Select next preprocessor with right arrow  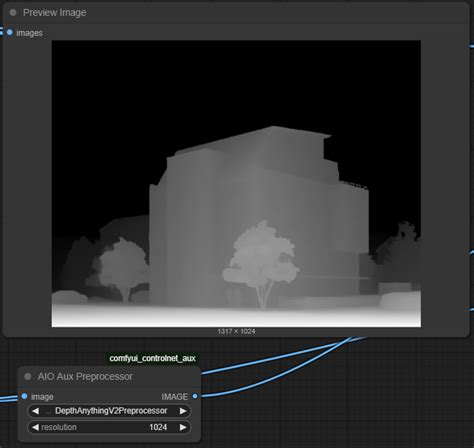pyautogui.click(x=183, y=411)
